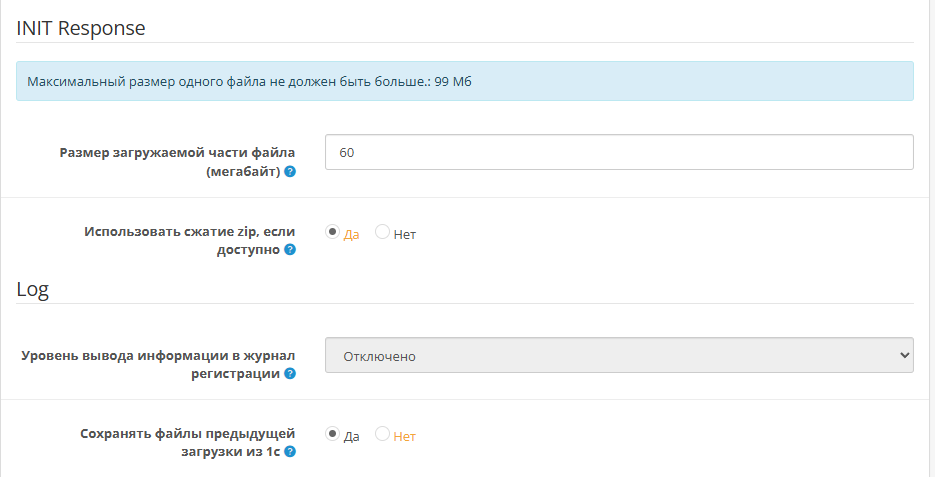
Task: Select 'Да' radio for zip compression
Action: [x=332, y=232]
